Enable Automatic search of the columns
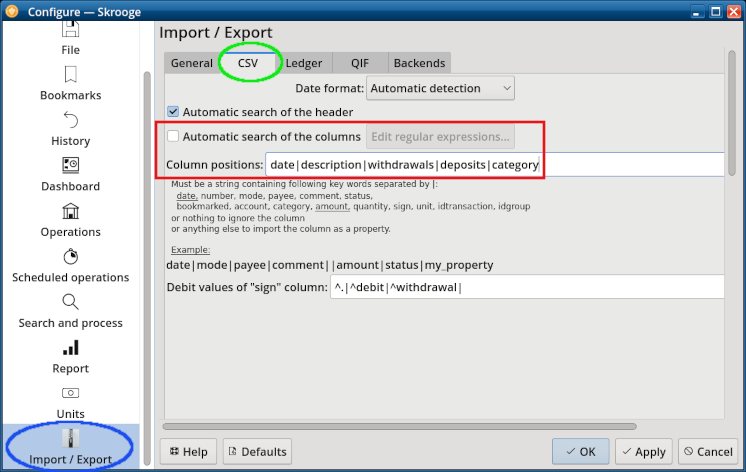The height and width of the screenshot is (472, 746). [173, 137]
